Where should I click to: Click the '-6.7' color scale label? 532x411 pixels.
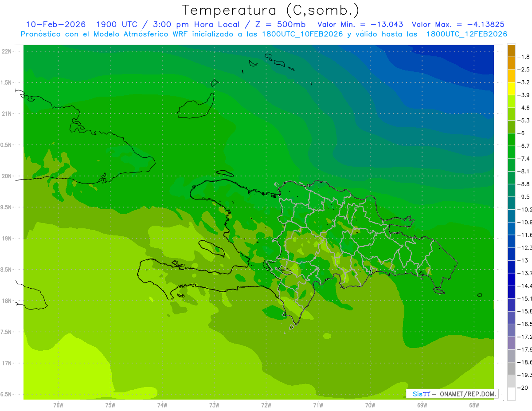coord(524,146)
